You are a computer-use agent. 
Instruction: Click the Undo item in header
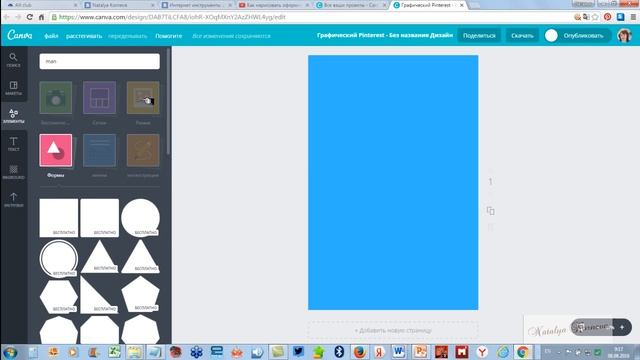point(127,36)
